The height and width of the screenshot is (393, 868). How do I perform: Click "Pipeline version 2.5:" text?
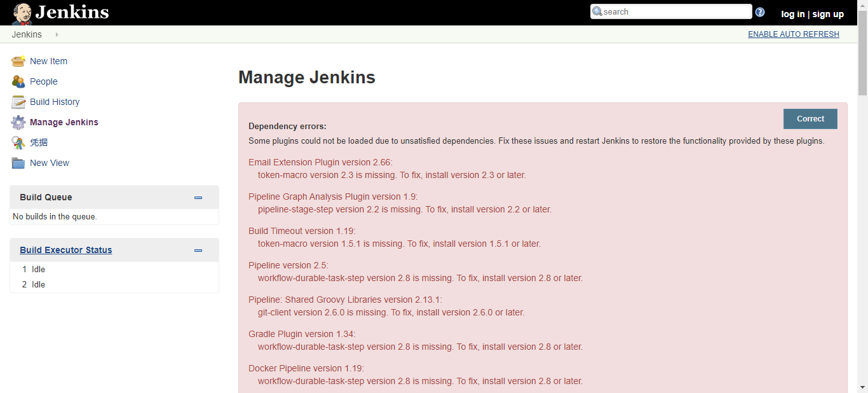coord(288,265)
